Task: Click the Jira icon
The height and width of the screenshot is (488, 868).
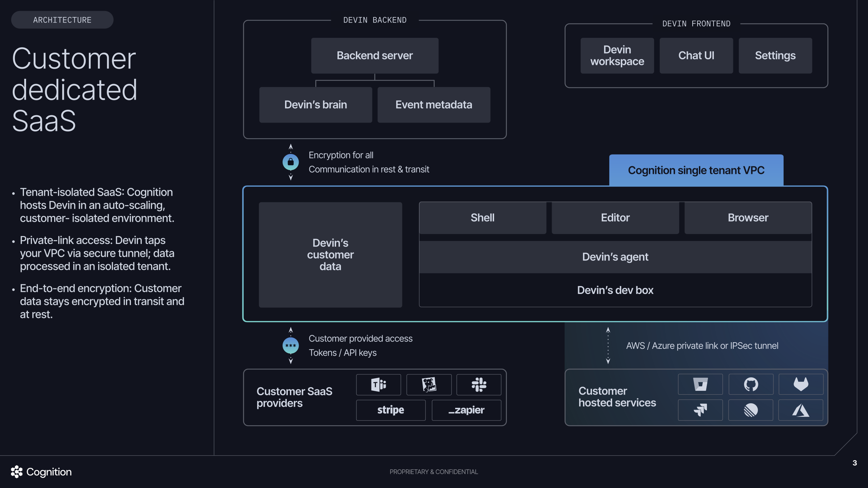Action: (x=700, y=410)
